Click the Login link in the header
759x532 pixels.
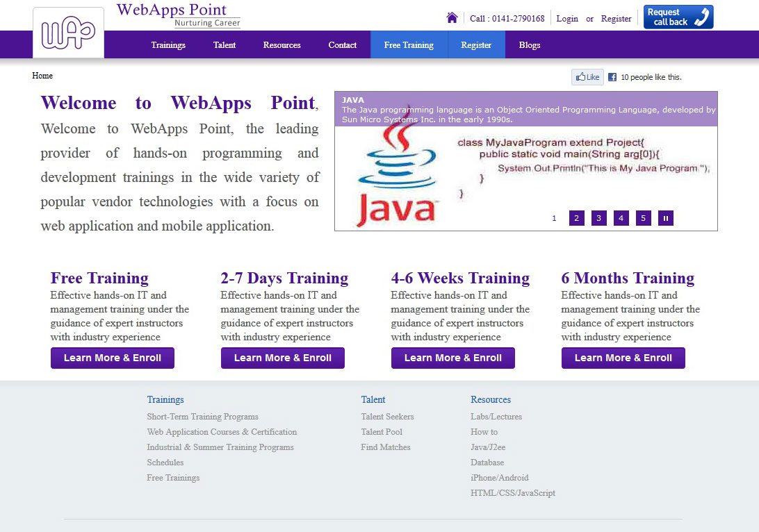pyautogui.click(x=567, y=18)
